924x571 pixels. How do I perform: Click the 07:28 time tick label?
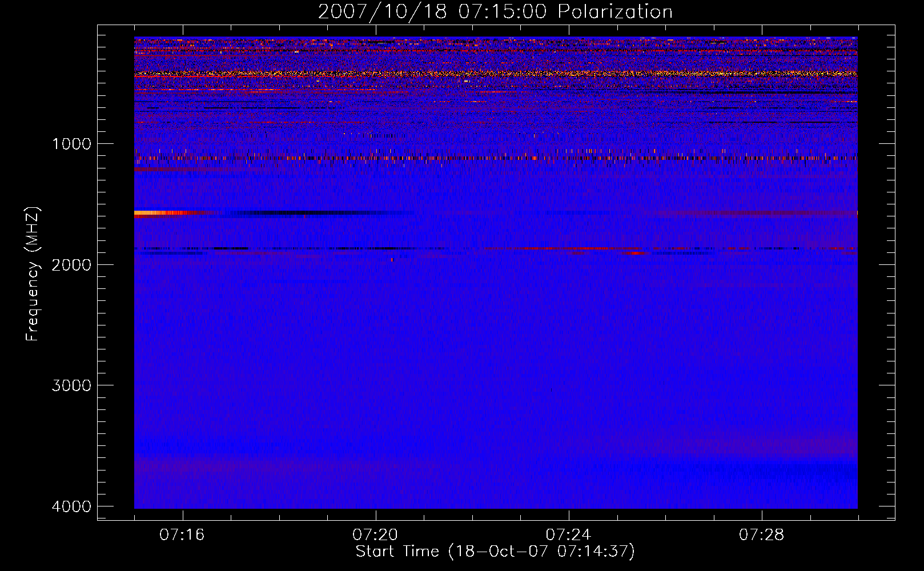tap(762, 535)
